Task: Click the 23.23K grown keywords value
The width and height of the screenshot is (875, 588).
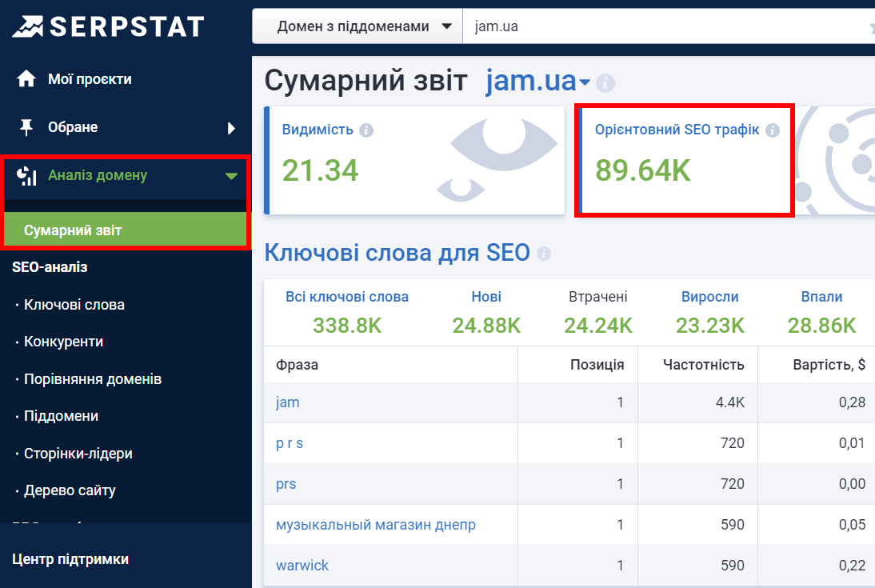Action: click(709, 326)
